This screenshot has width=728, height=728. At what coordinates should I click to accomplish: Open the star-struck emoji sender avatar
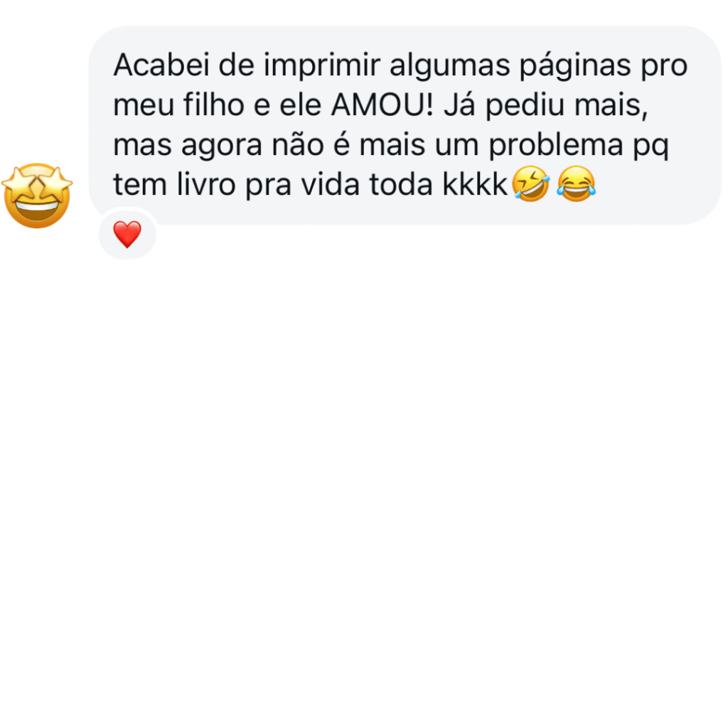37,196
